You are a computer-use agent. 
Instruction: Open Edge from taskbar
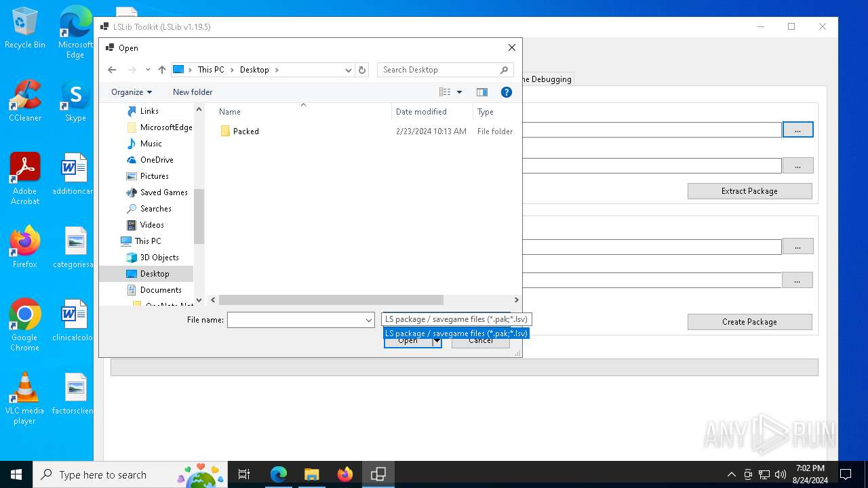pyautogui.click(x=279, y=474)
